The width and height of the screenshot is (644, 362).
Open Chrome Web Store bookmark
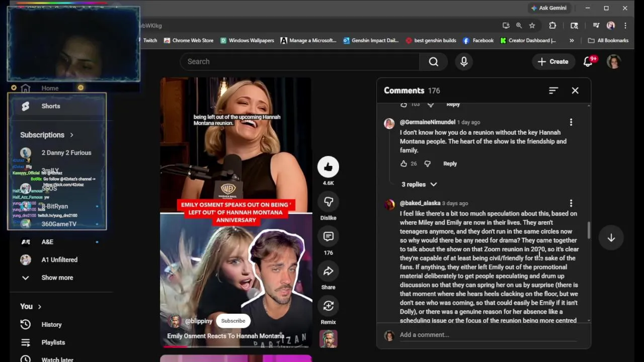pyautogui.click(x=189, y=40)
